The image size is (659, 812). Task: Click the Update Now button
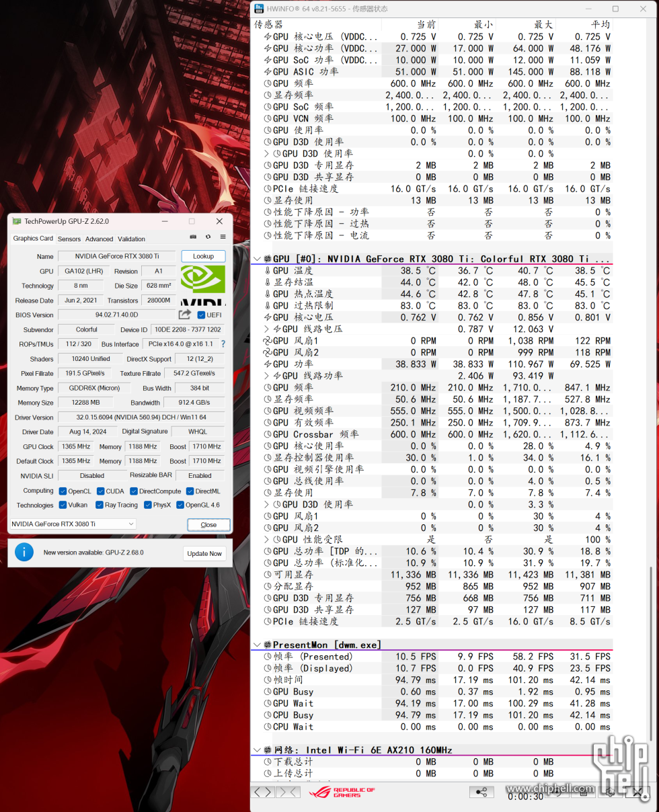pyautogui.click(x=204, y=553)
